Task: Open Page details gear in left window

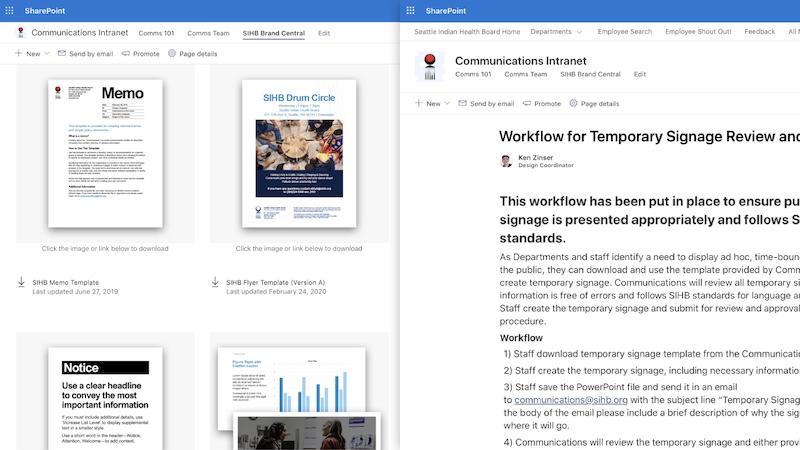Action: [x=172, y=53]
